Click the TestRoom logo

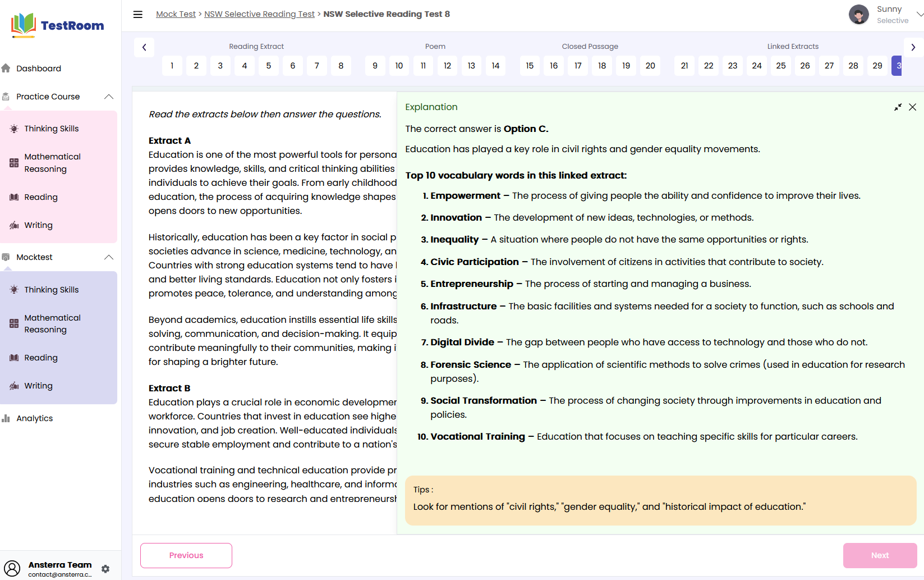pyautogui.click(x=58, y=25)
